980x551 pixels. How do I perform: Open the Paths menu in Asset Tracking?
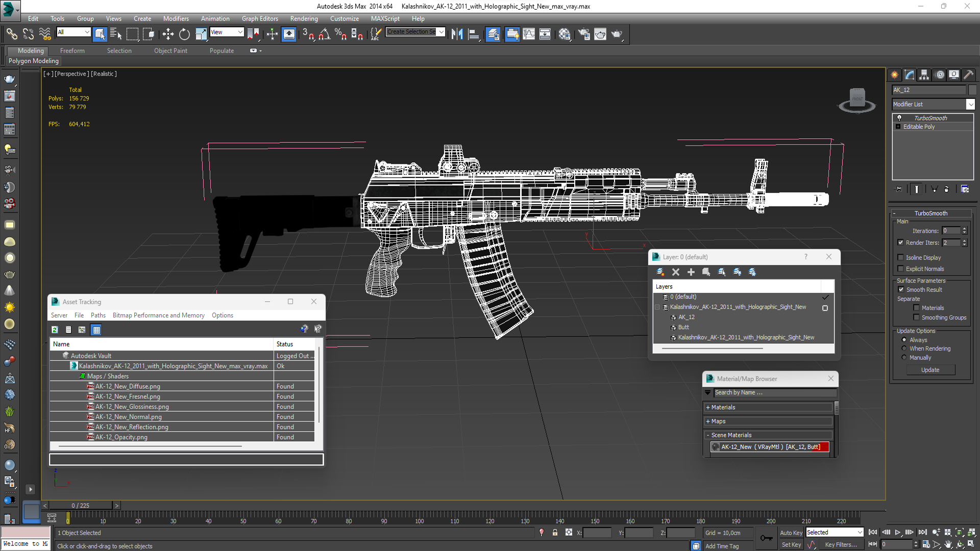point(98,315)
